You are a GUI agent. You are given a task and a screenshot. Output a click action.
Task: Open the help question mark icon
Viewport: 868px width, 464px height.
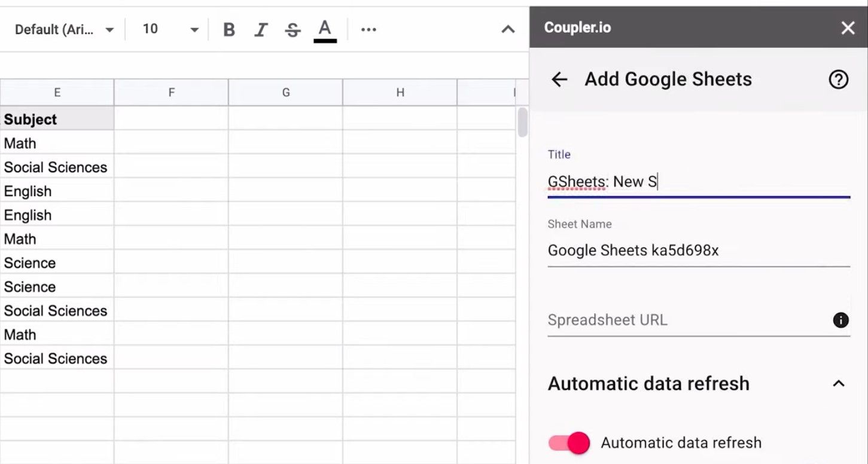(838, 79)
